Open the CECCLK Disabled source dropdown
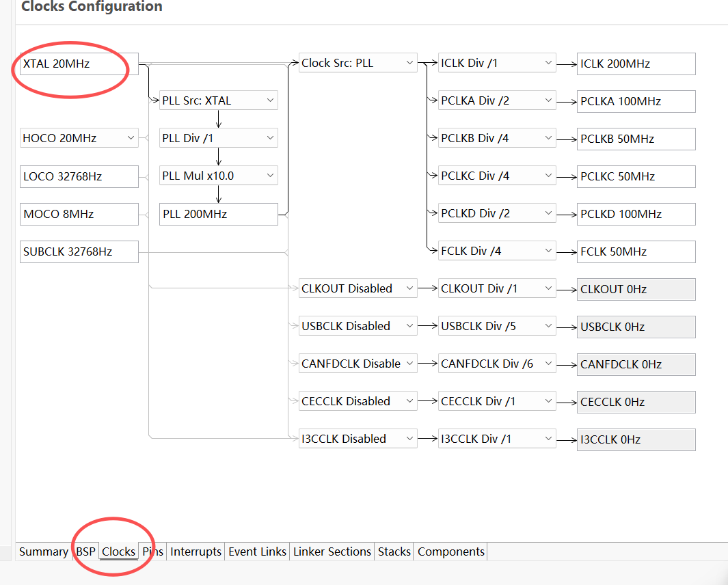Screen dimensions: 728x585 [x=358, y=402]
